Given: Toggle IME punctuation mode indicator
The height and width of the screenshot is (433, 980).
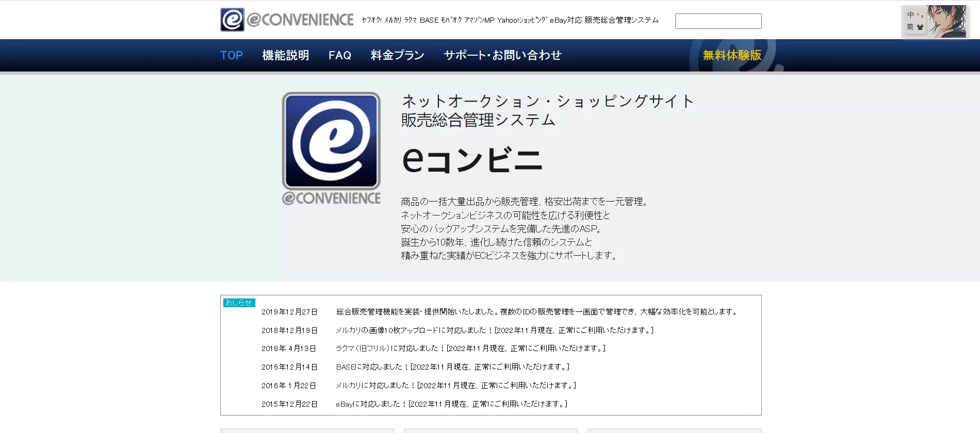Looking at the screenshot, I should click(920, 15).
